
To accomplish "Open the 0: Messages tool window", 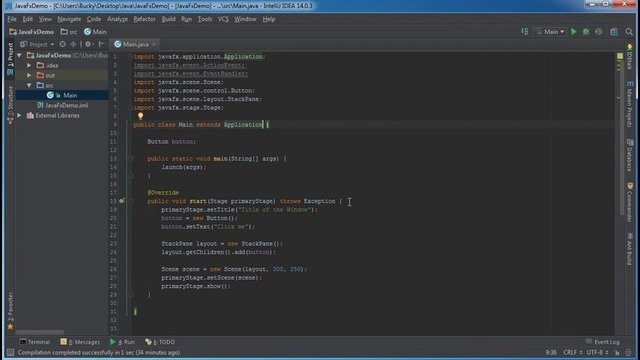I will coord(80,342).
